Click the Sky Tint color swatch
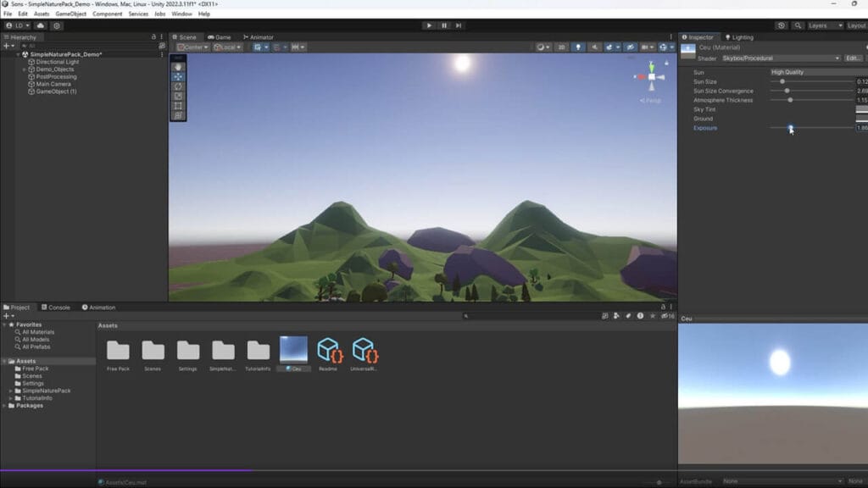Viewport: 868px width, 488px height. tap(859, 108)
